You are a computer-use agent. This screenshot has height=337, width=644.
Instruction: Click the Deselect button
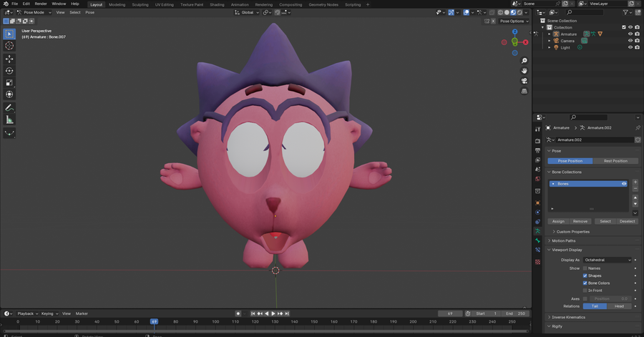coord(627,221)
